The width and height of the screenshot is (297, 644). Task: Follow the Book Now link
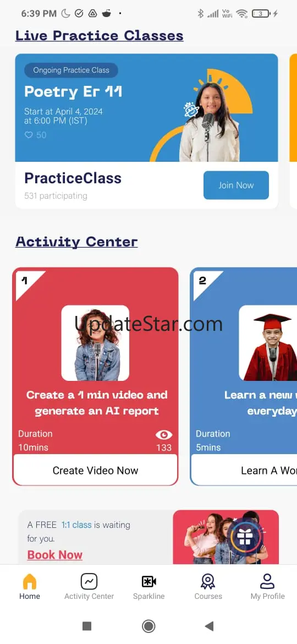click(55, 555)
